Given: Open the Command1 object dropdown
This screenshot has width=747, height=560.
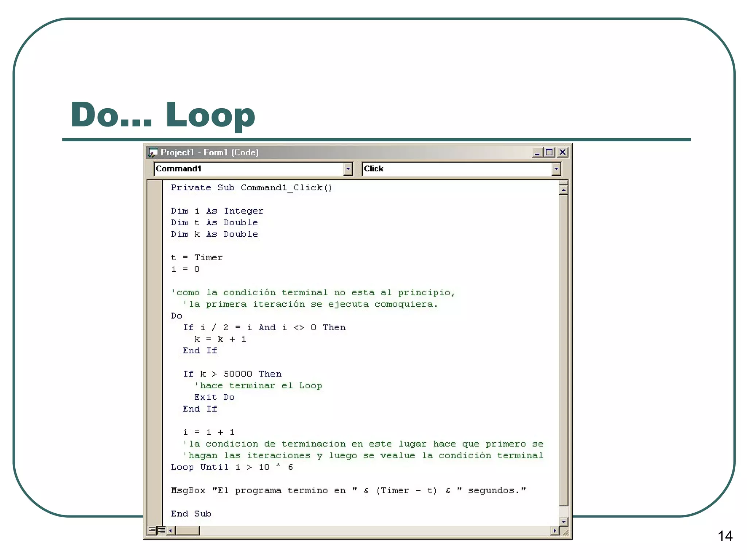Looking at the screenshot, I should (348, 169).
